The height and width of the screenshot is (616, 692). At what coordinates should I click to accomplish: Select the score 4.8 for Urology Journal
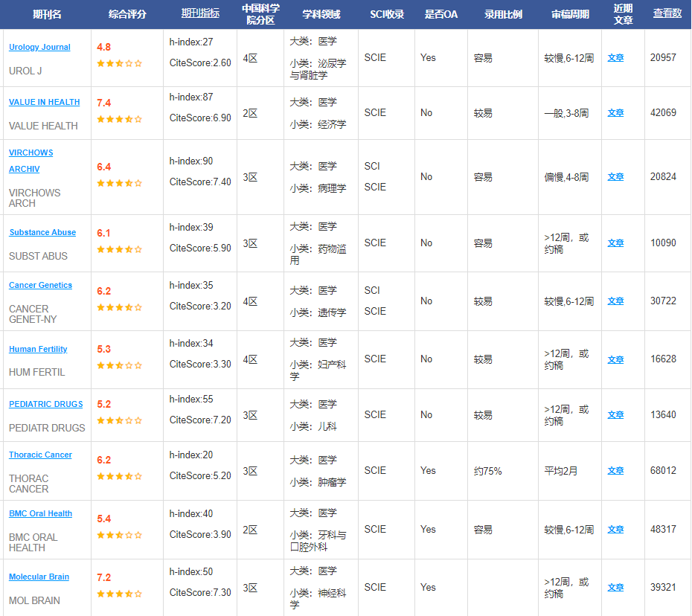coord(103,47)
